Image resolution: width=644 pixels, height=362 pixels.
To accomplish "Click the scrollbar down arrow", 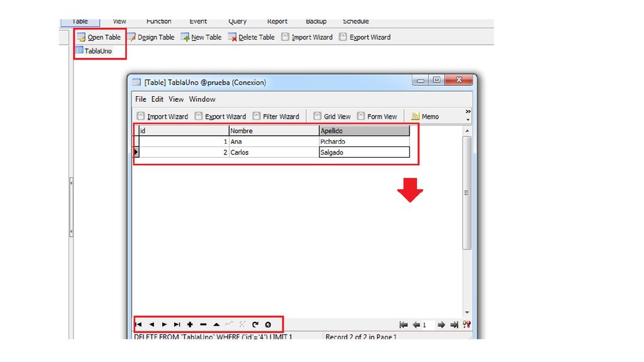I will point(467,313).
